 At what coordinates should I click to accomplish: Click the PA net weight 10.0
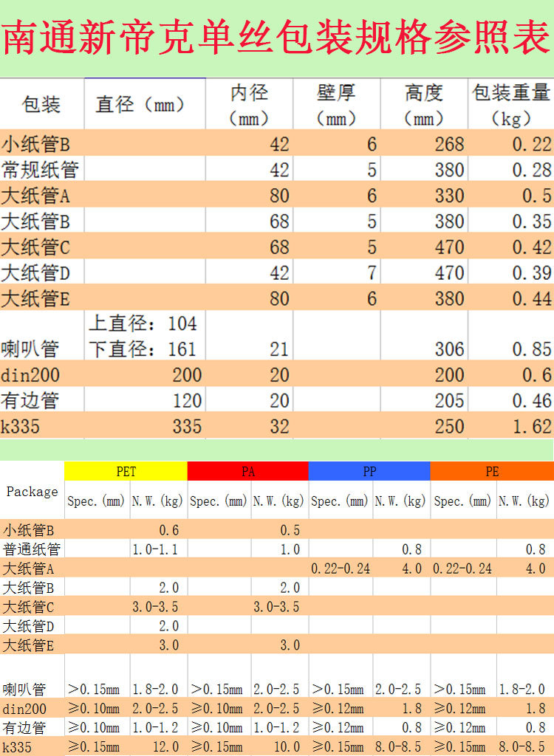pyautogui.click(x=287, y=747)
